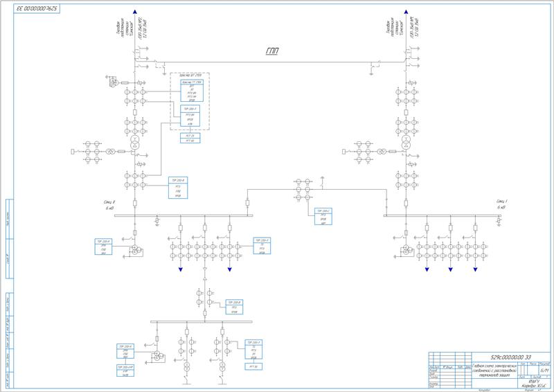Select drawing number 529с.000.00.00 ЭЗ in the title block
Screen dimensions: 554x392
(x=510, y=357)
